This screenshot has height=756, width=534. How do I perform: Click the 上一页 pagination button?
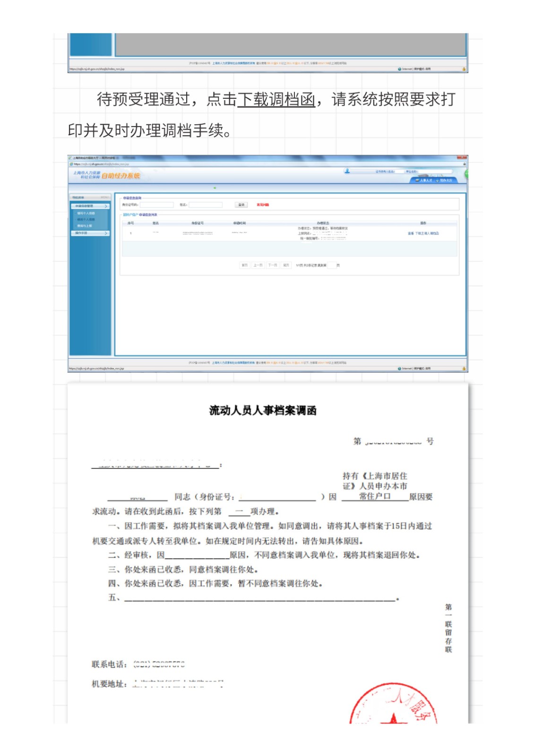[x=258, y=266]
